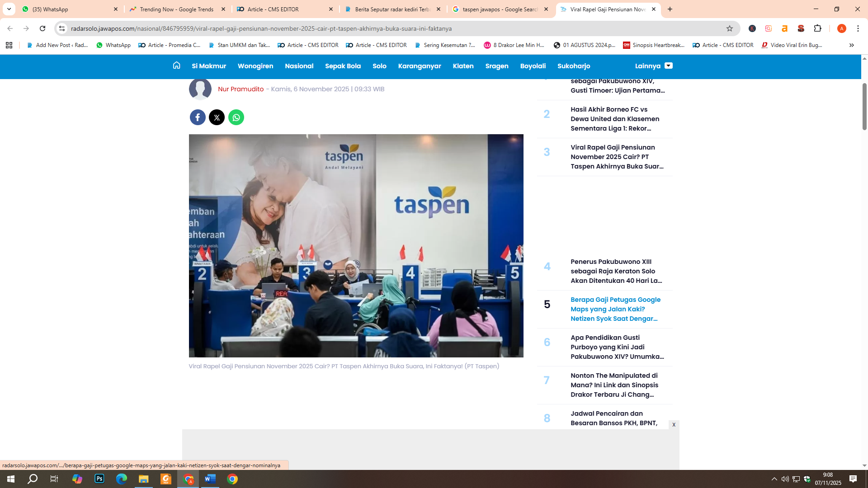Open Penerus Pakubuwono XIII article

(616, 271)
